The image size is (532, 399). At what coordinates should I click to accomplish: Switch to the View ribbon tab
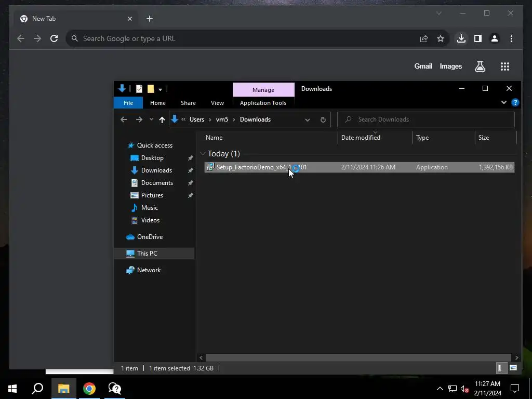click(x=217, y=103)
